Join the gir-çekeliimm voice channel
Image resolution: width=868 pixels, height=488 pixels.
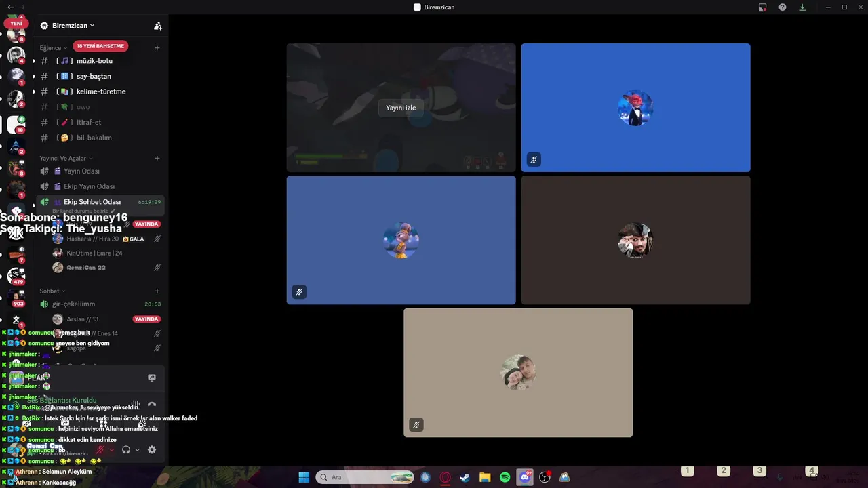tap(100, 304)
